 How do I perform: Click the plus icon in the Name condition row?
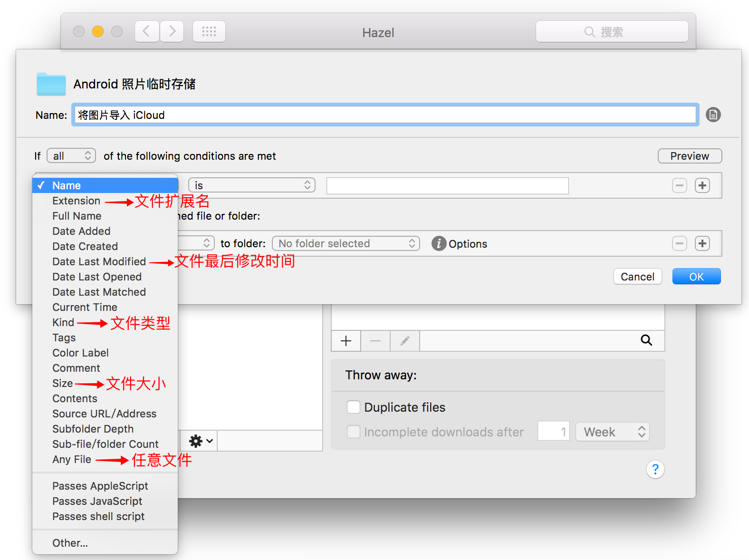702,185
